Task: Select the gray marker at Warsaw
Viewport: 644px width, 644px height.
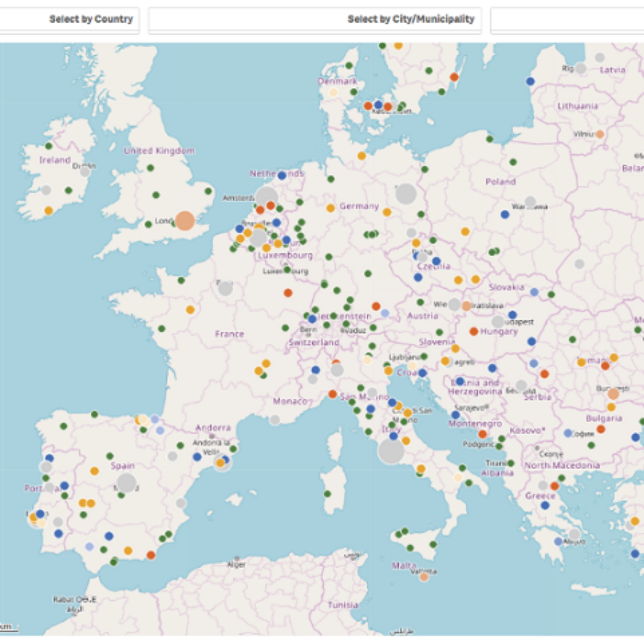Action: point(530,202)
